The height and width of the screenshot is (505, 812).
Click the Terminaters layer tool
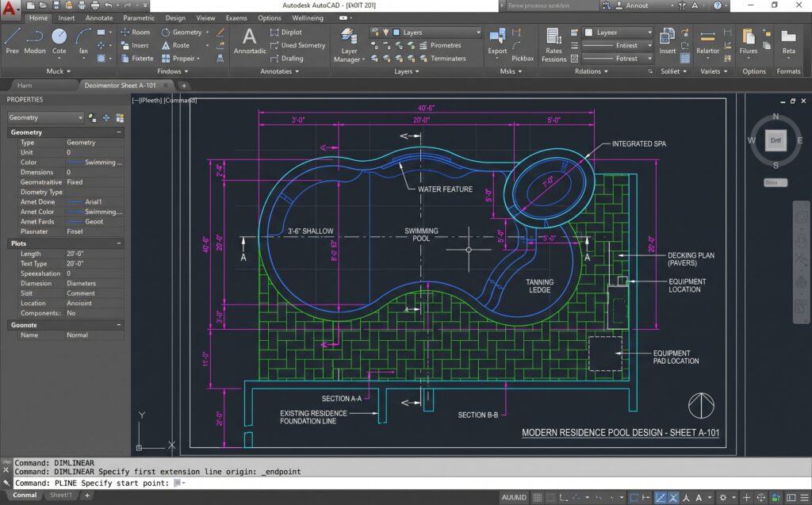442,59
